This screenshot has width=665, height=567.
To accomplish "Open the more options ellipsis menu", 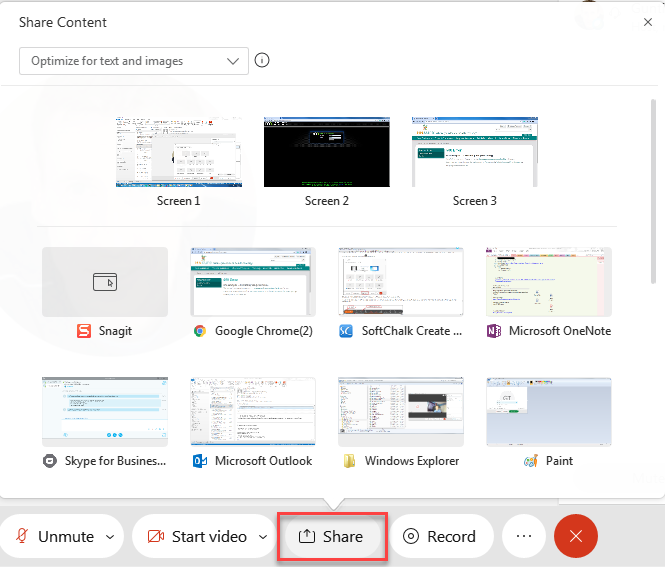I will click(524, 537).
